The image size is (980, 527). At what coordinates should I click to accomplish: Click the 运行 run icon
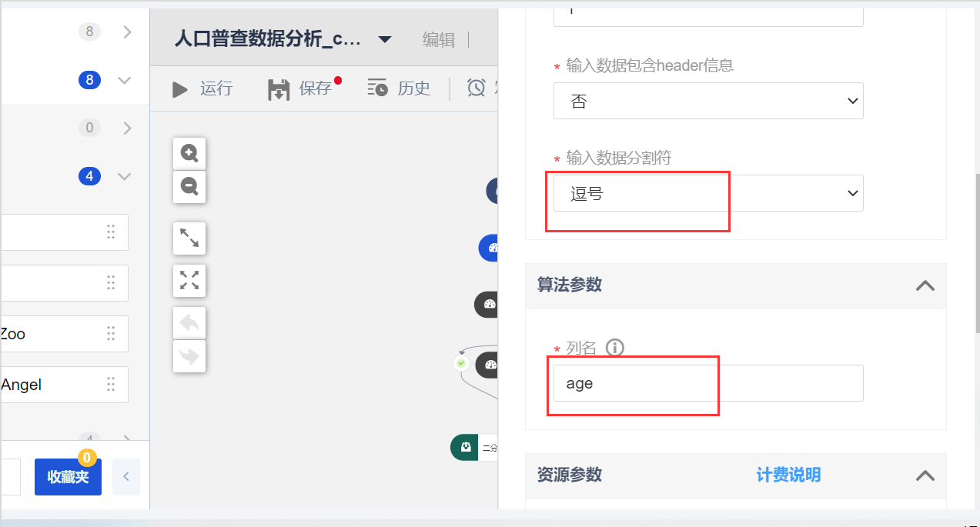tap(180, 89)
